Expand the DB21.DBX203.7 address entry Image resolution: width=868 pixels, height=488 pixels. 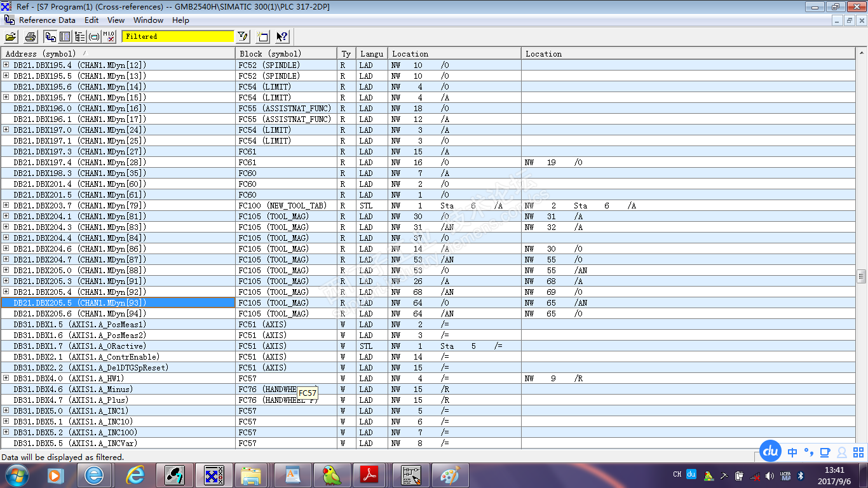click(6, 205)
